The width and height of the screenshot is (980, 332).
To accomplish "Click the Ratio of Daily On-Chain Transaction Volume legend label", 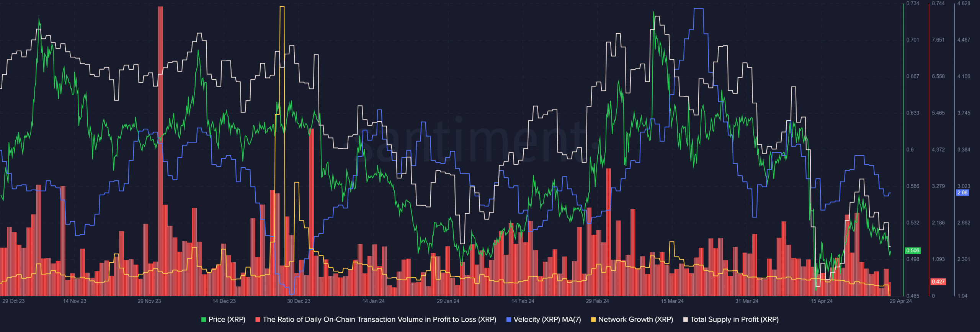I will 379,319.
